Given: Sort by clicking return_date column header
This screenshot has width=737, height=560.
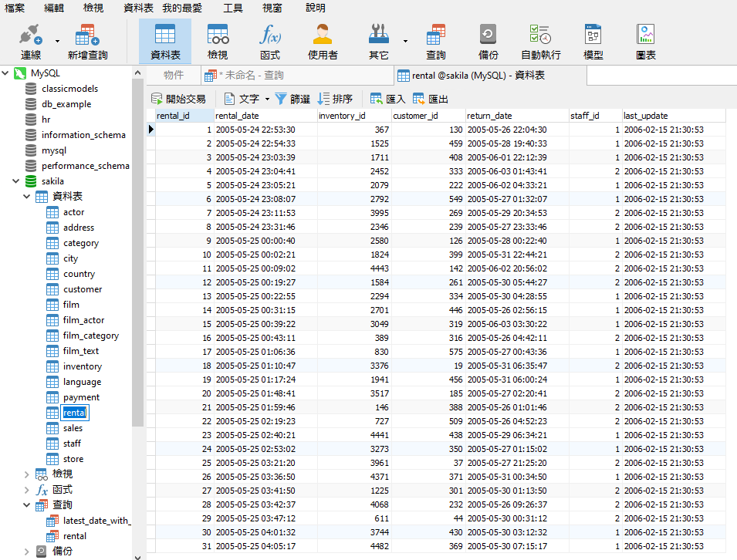Looking at the screenshot, I should (x=489, y=116).
